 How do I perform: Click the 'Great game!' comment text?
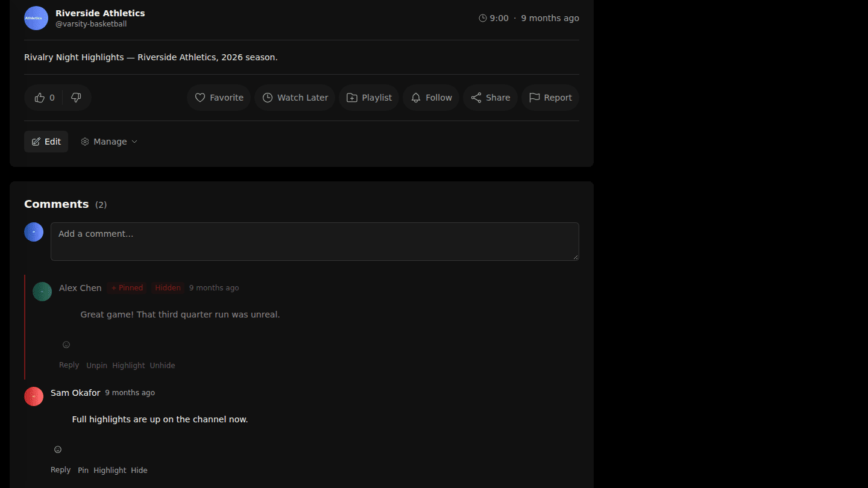180,314
